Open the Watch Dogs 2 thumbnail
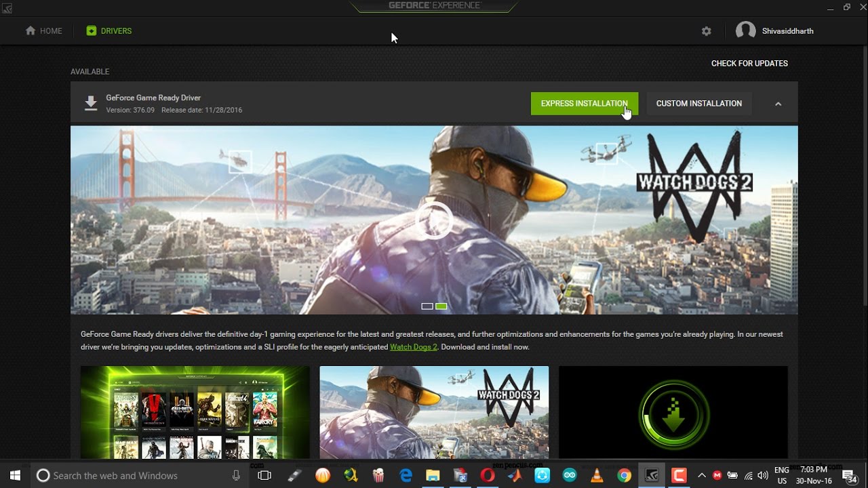The width and height of the screenshot is (868, 488). [434, 413]
